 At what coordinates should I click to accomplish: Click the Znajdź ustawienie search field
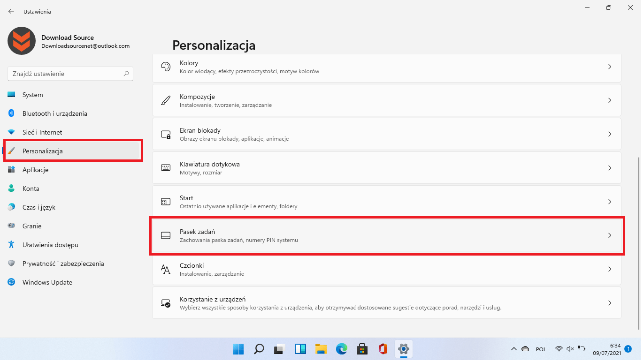pyautogui.click(x=70, y=74)
